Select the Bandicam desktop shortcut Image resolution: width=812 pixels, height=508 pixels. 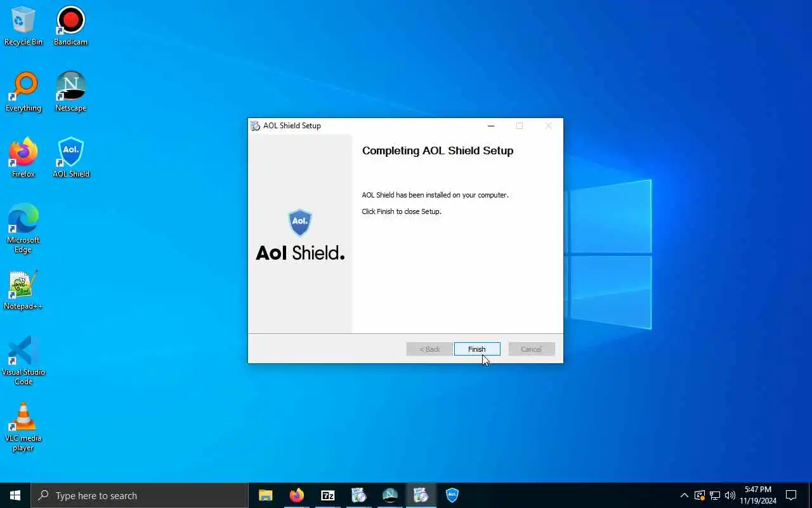pos(70,27)
